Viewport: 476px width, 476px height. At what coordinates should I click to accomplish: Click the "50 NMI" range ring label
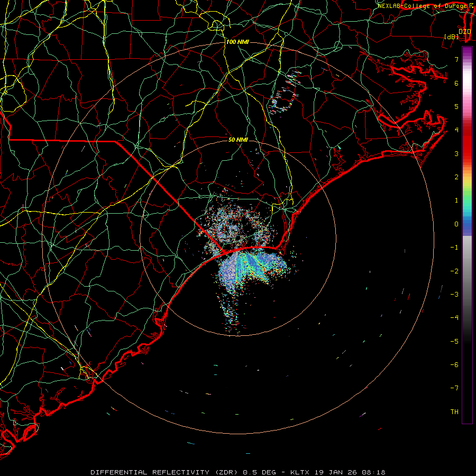[238, 140]
